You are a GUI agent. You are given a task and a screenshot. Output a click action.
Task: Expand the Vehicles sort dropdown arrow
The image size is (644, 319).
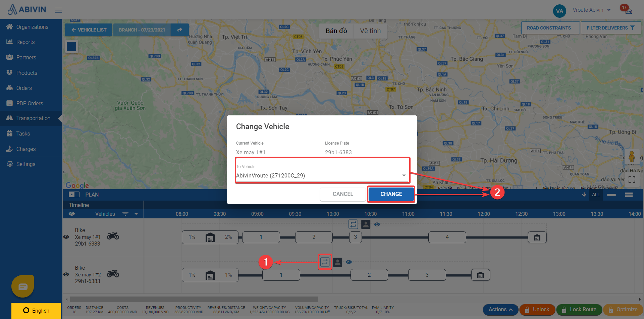click(136, 214)
